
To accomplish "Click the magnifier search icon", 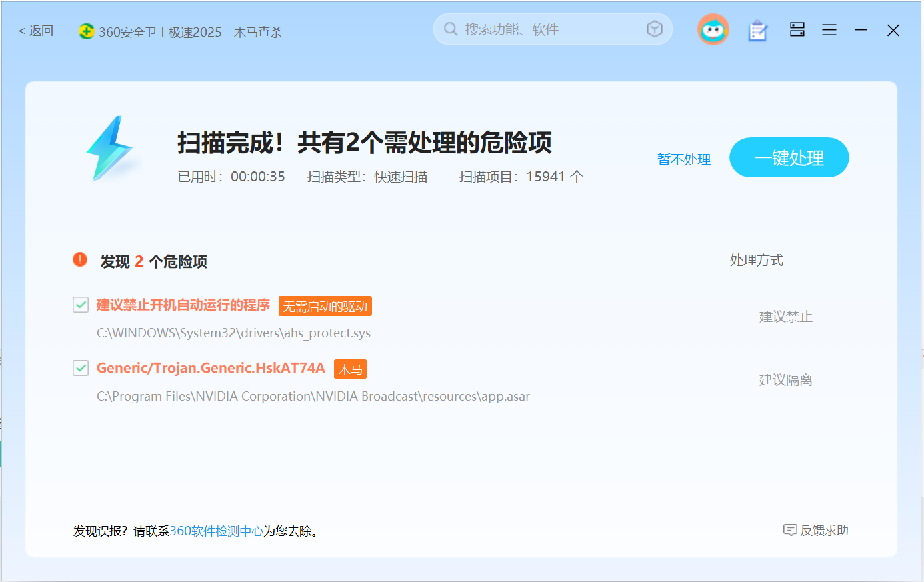I will 451,29.
